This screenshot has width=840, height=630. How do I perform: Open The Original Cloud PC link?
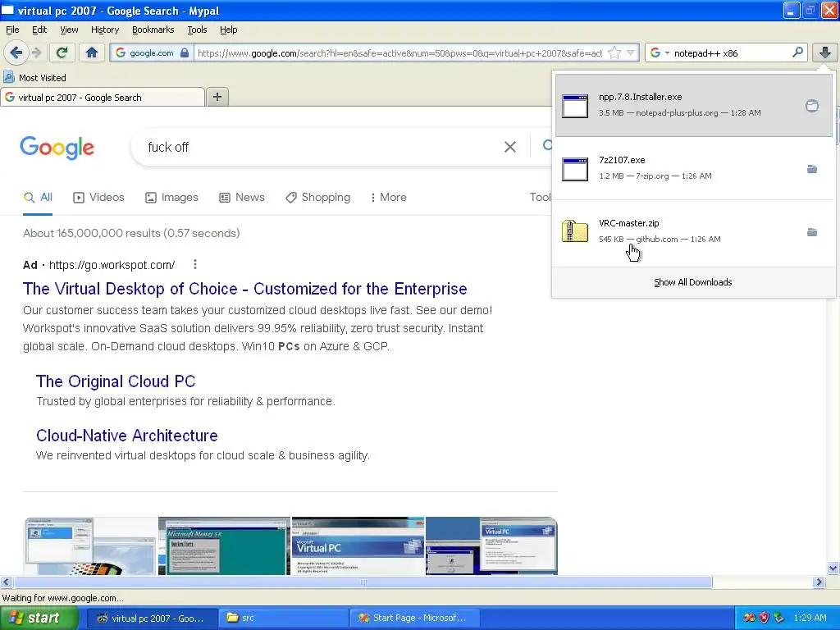116,381
